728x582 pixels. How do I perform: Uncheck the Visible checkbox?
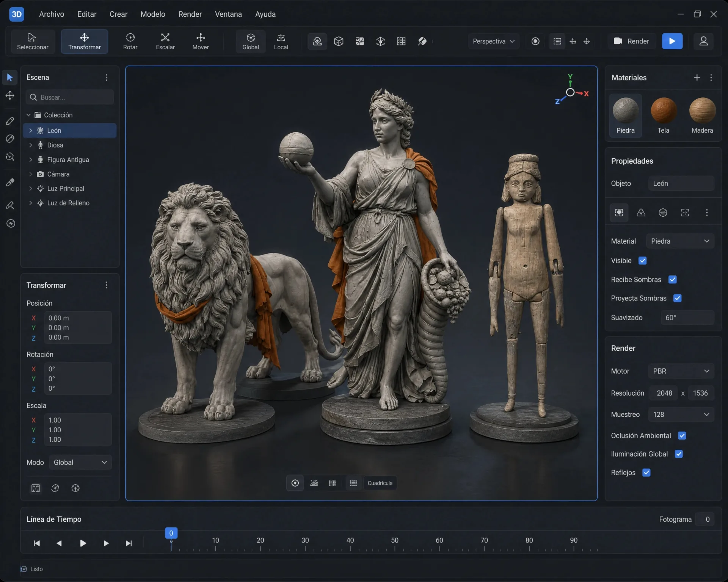point(642,261)
